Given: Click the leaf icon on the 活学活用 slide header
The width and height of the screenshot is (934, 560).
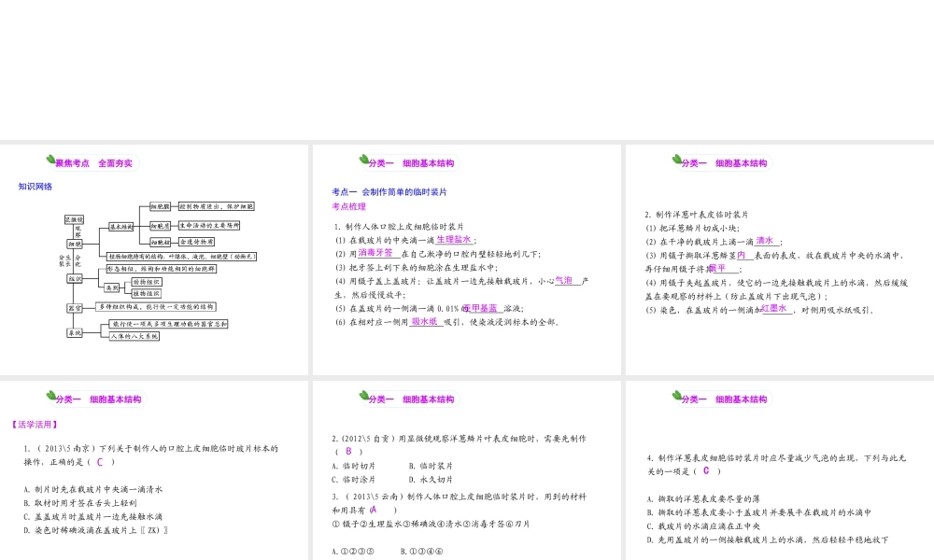Looking at the screenshot, I should pyautogui.click(x=50, y=396).
